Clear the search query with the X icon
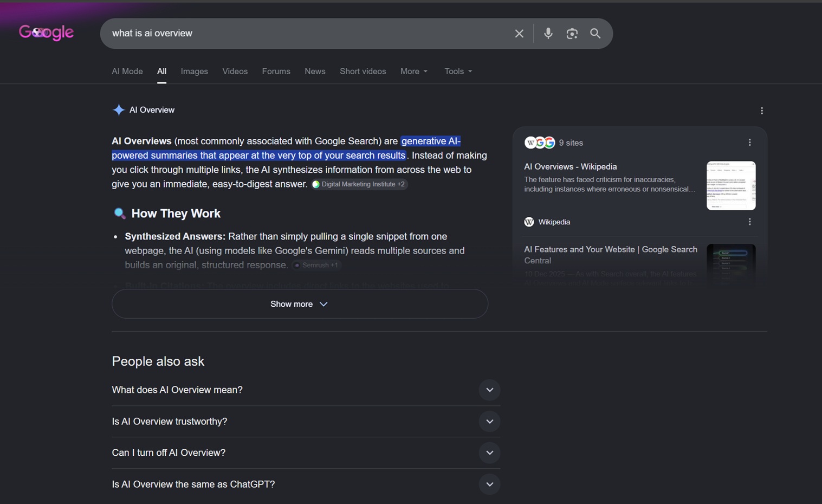The image size is (822, 504). click(x=519, y=34)
